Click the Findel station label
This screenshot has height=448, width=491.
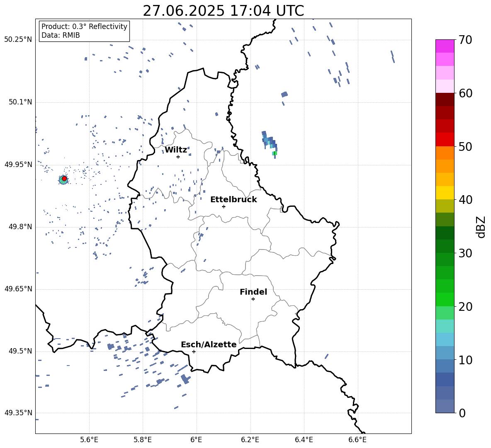(253, 292)
